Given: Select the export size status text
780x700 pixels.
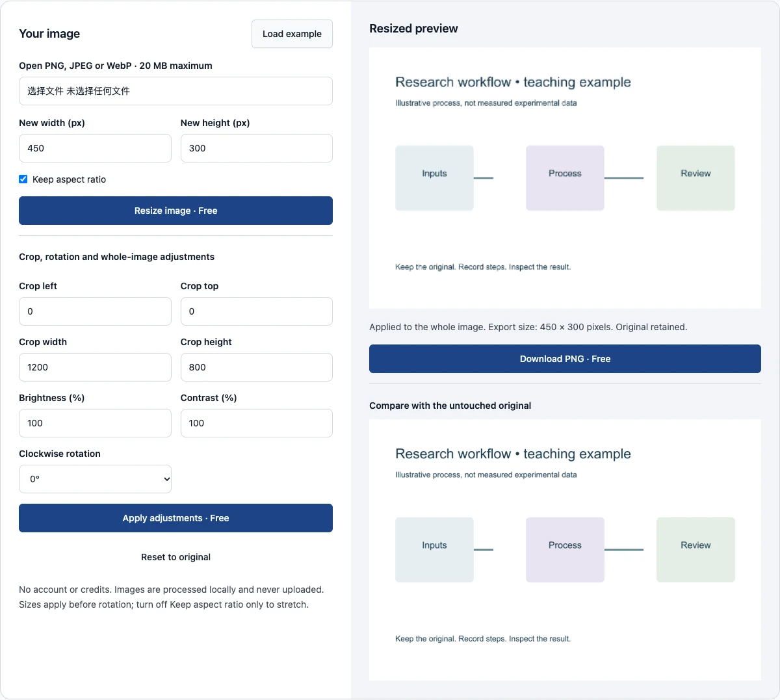Looking at the screenshot, I should coord(528,327).
